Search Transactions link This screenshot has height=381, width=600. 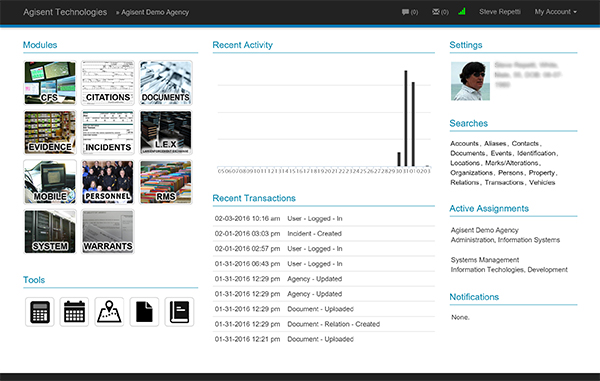click(504, 182)
